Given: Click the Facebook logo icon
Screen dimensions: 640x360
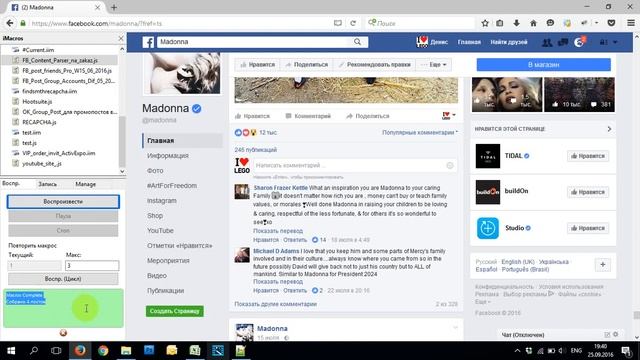Looking at the screenshot, I should tap(148, 42).
